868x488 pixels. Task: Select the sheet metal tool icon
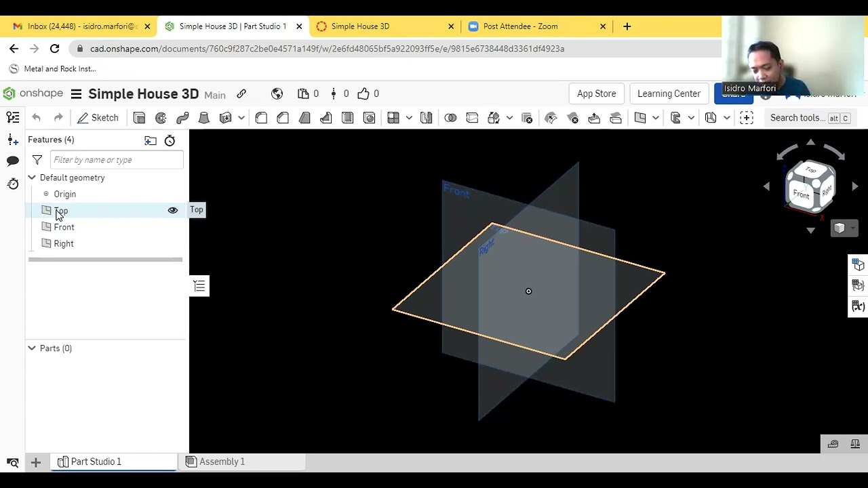tap(675, 118)
